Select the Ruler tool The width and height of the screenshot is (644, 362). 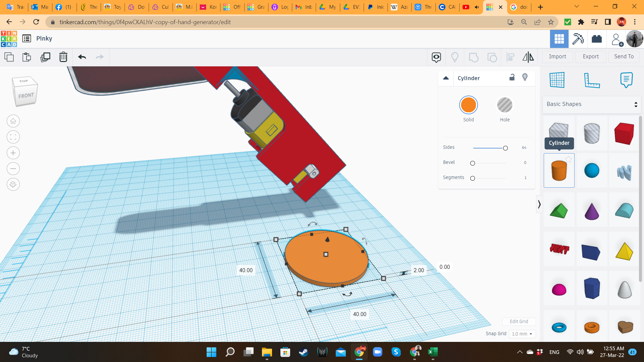coord(592,80)
